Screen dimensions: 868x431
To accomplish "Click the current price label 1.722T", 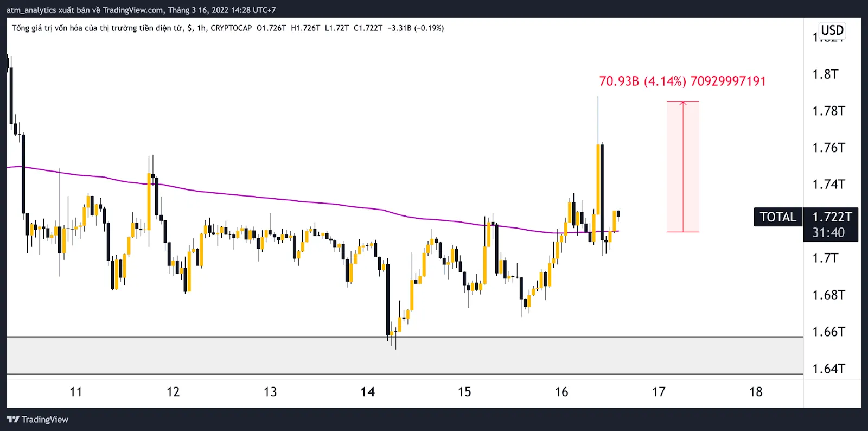I will [832, 217].
